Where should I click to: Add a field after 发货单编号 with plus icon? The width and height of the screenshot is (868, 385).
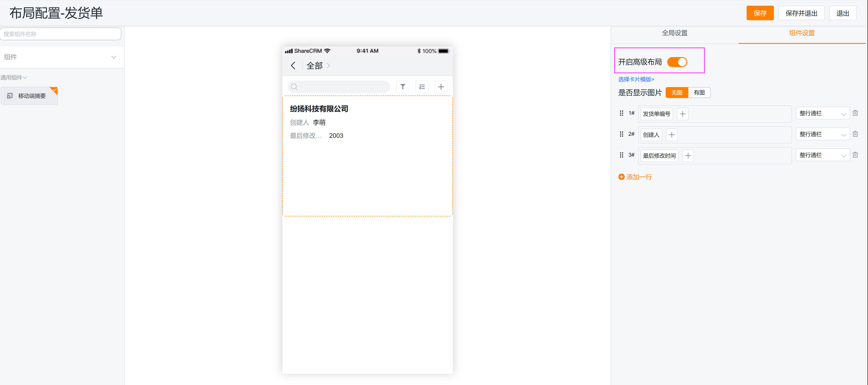(x=683, y=114)
